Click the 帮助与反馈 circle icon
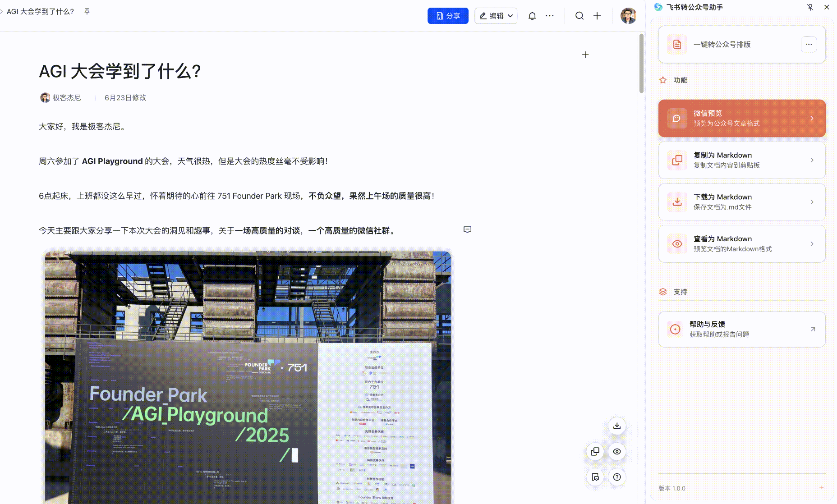The image size is (837, 504). [x=675, y=329]
